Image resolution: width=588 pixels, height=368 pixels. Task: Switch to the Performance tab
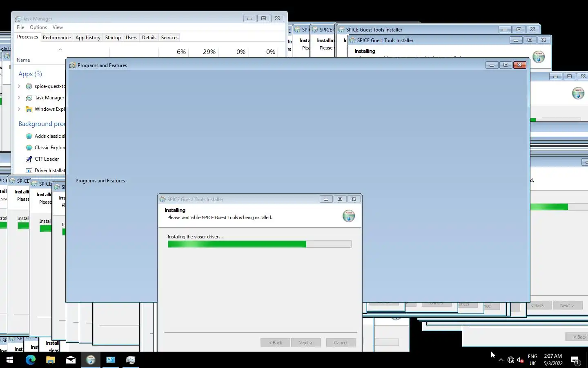pyautogui.click(x=57, y=37)
